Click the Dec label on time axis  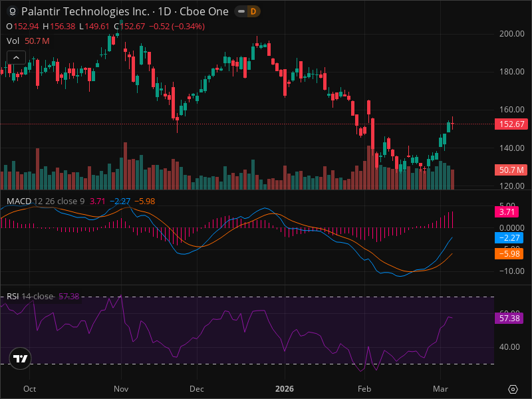(197, 389)
